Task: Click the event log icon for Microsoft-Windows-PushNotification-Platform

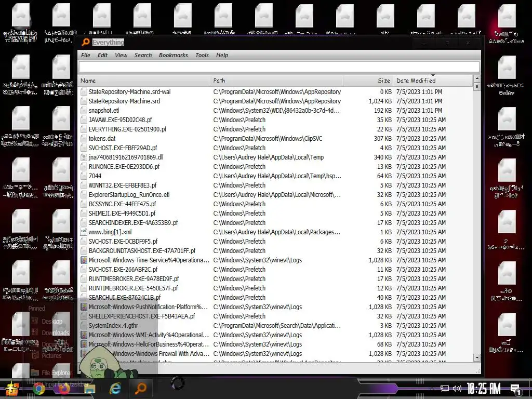Action: pyautogui.click(x=84, y=307)
